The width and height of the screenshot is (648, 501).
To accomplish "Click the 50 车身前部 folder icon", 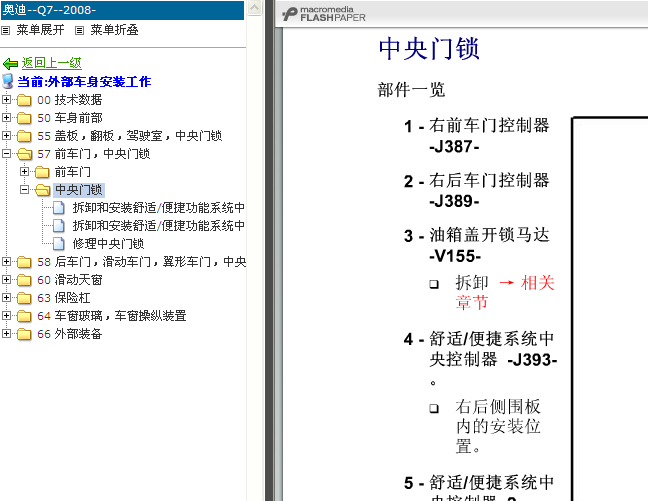I will point(24,118).
